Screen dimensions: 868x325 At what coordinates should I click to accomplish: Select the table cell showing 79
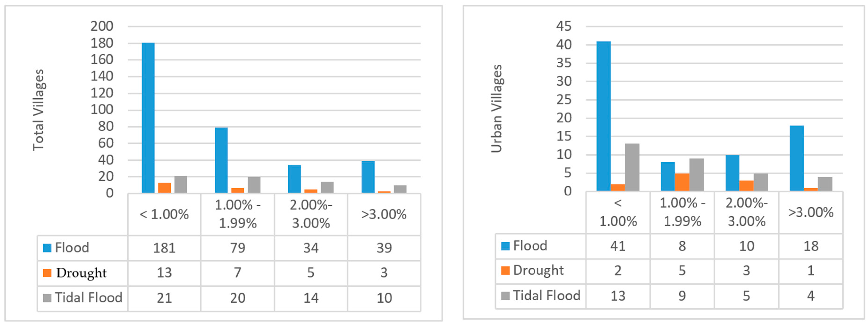[238, 248]
